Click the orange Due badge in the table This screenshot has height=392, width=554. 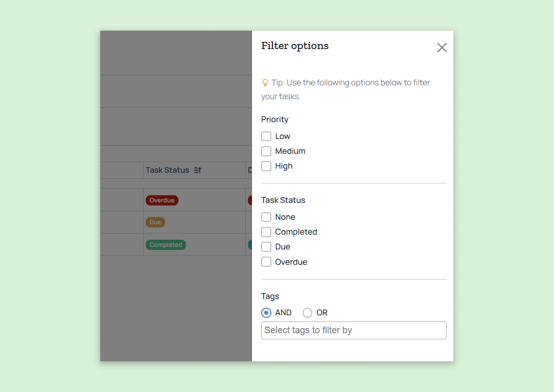(x=155, y=222)
